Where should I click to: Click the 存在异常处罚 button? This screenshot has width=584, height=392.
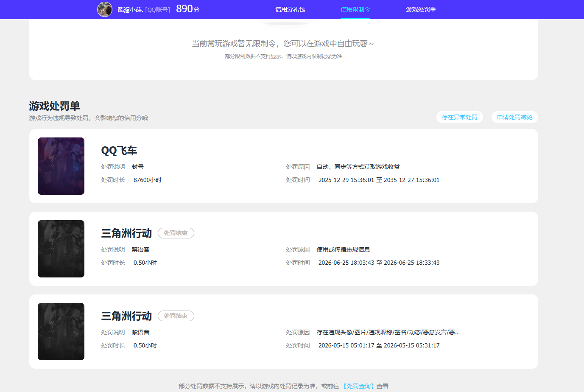[x=460, y=117]
